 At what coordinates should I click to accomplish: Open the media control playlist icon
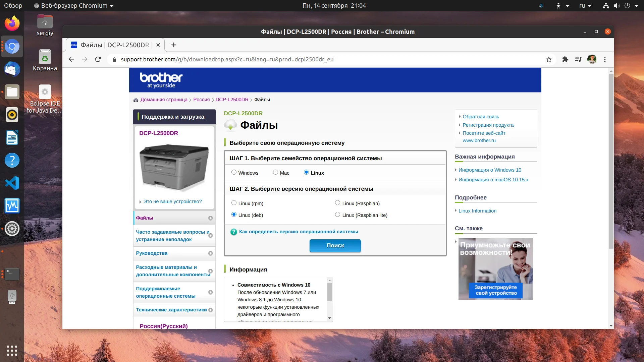tap(578, 59)
